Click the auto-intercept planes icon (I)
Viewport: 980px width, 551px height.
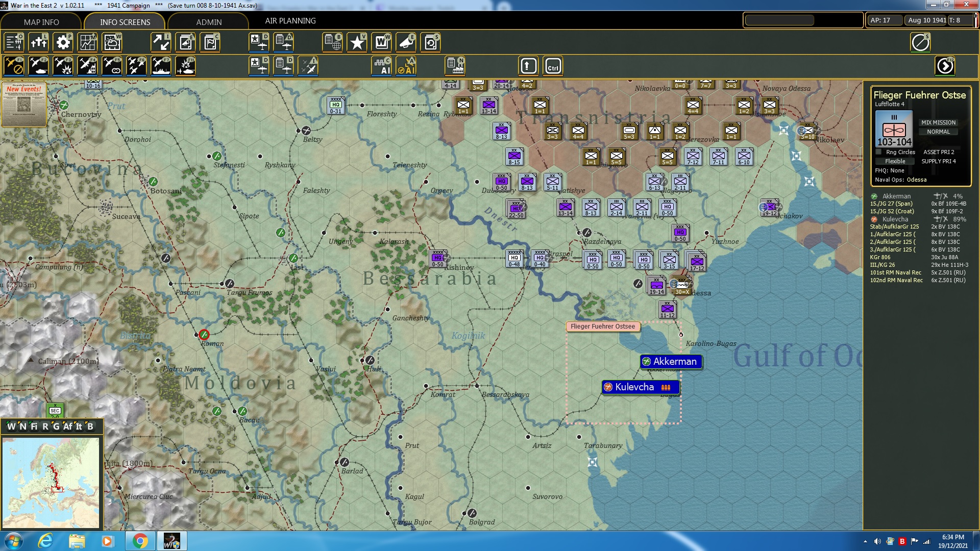pos(308,66)
